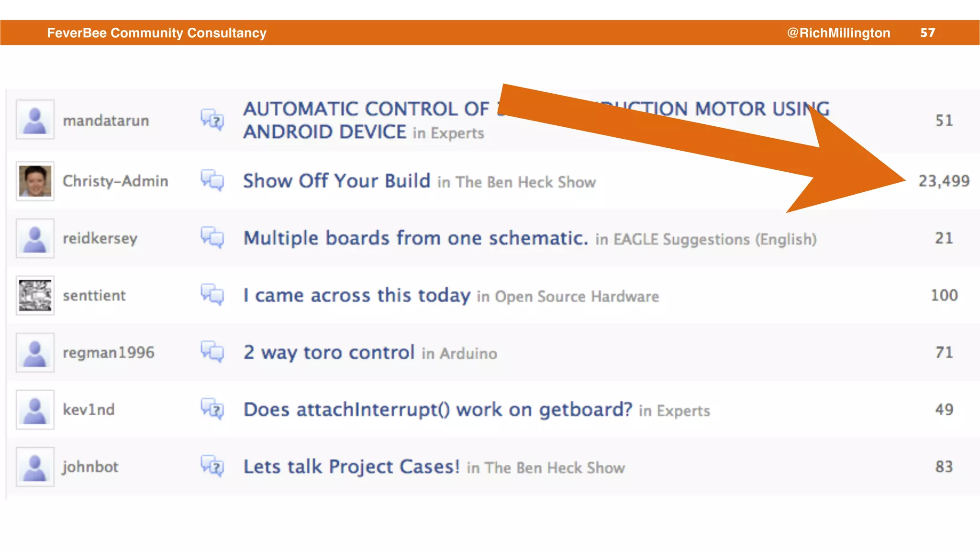Screen dimensions: 980x551
Task: Click the 23,499 view count
Action: (944, 181)
